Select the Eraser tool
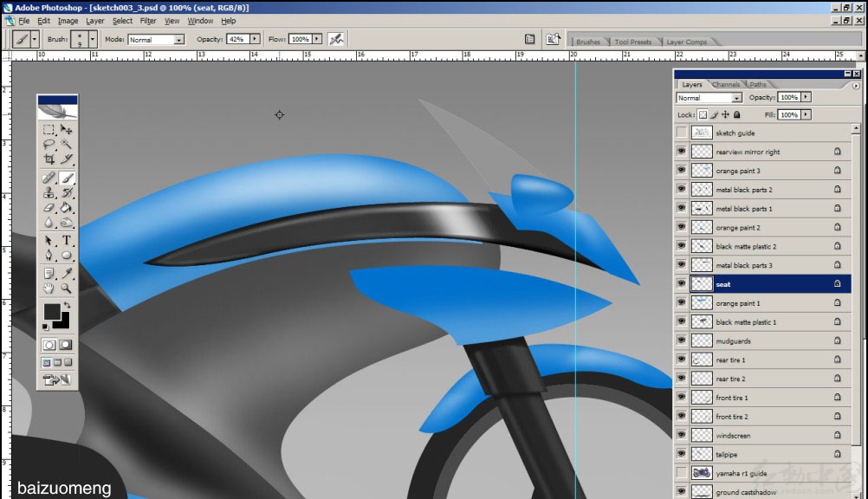Viewport: 868px width, 499px height. [x=49, y=208]
